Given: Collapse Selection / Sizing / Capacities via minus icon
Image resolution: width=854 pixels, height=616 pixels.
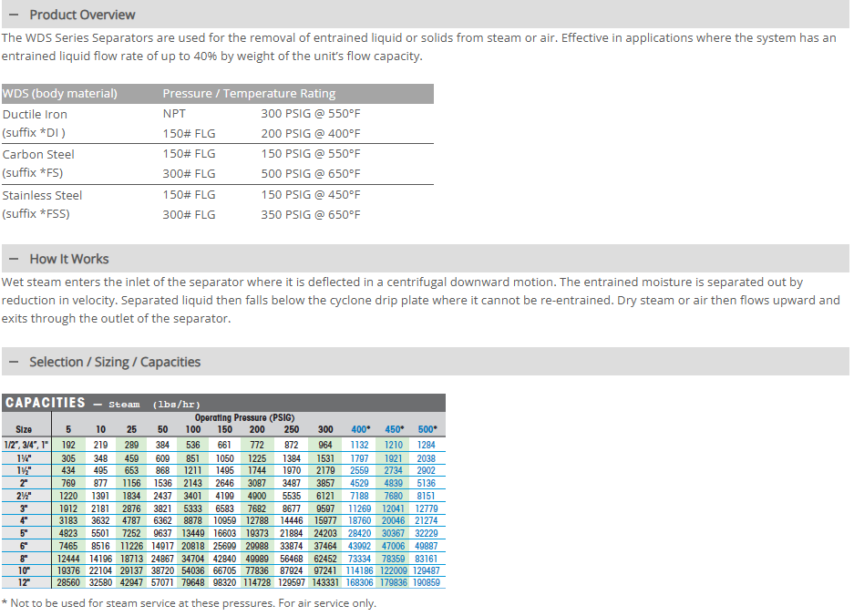Looking at the screenshot, I should [x=14, y=362].
